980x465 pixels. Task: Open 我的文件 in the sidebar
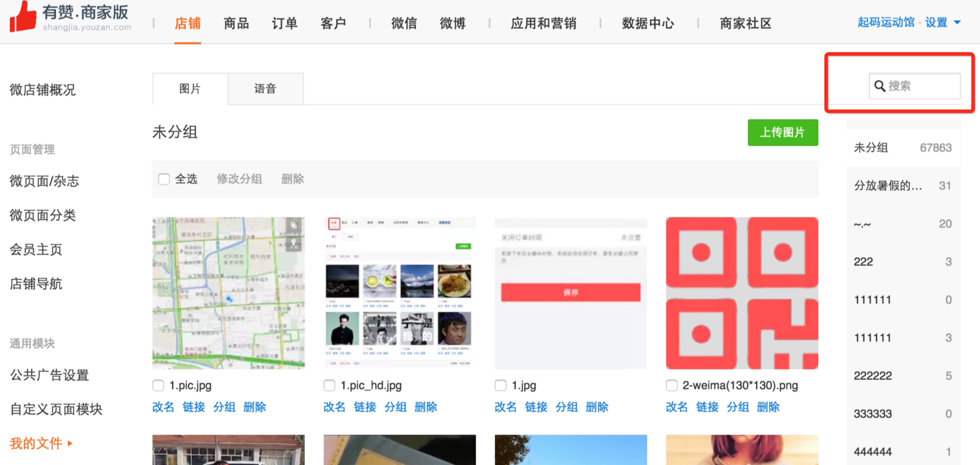pyautogui.click(x=36, y=443)
